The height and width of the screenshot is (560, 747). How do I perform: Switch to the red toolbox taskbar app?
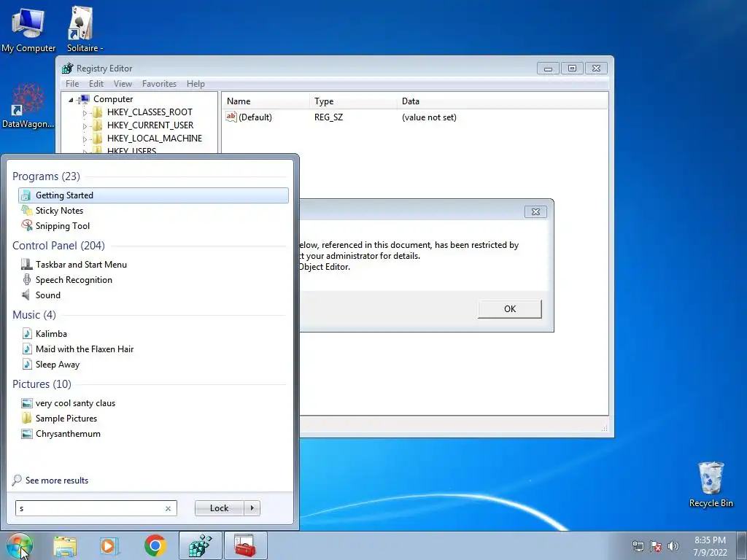tap(245, 545)
